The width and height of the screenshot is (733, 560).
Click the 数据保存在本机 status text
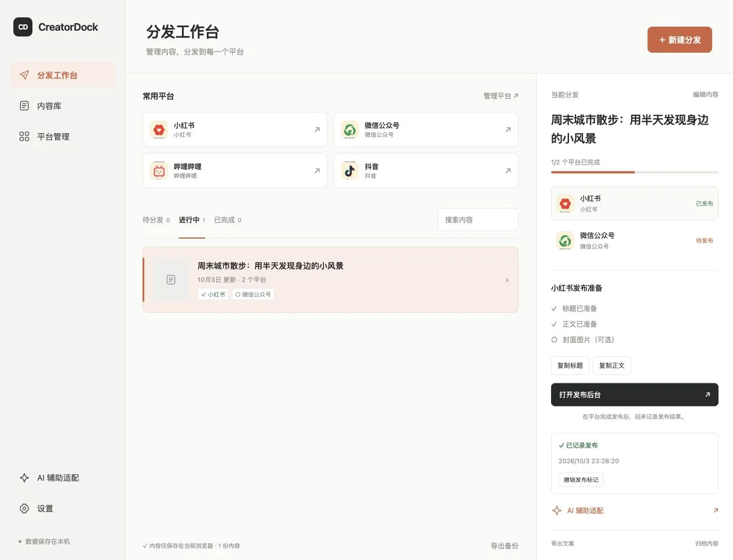48,541
